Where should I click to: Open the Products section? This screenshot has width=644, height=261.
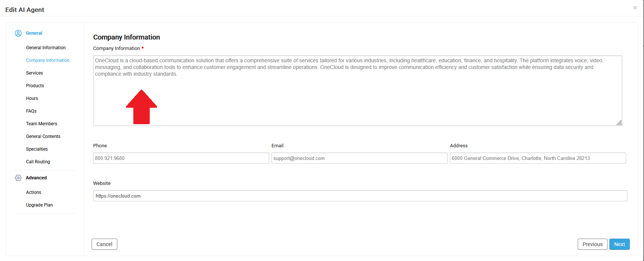(x=35, y=86)
